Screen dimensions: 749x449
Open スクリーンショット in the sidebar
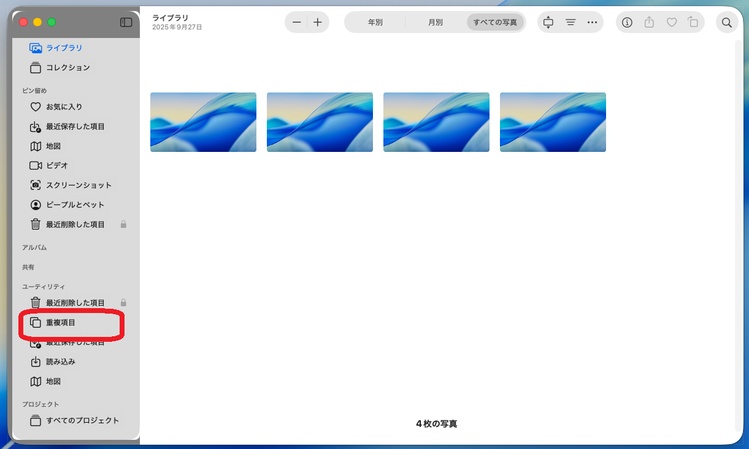click(78, 185)
